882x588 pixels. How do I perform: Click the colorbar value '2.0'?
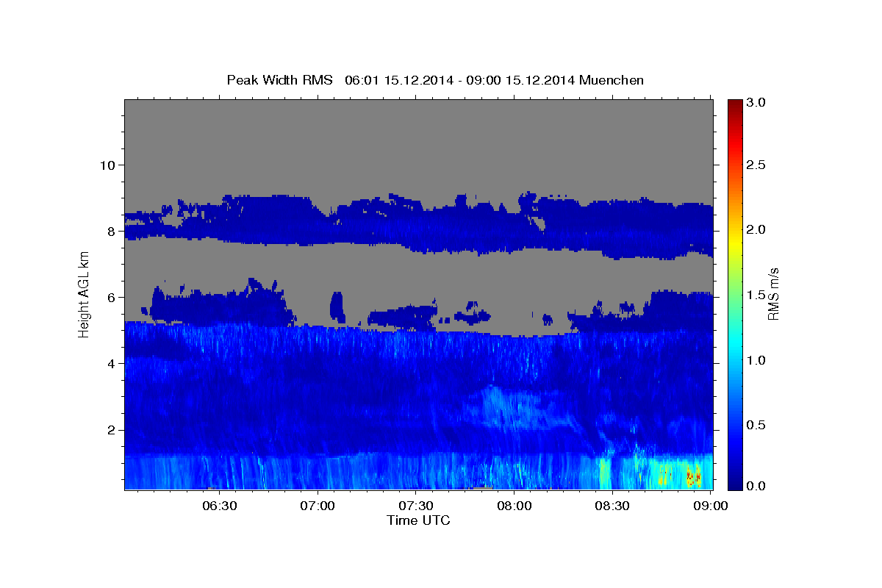(x=758, y=229)
